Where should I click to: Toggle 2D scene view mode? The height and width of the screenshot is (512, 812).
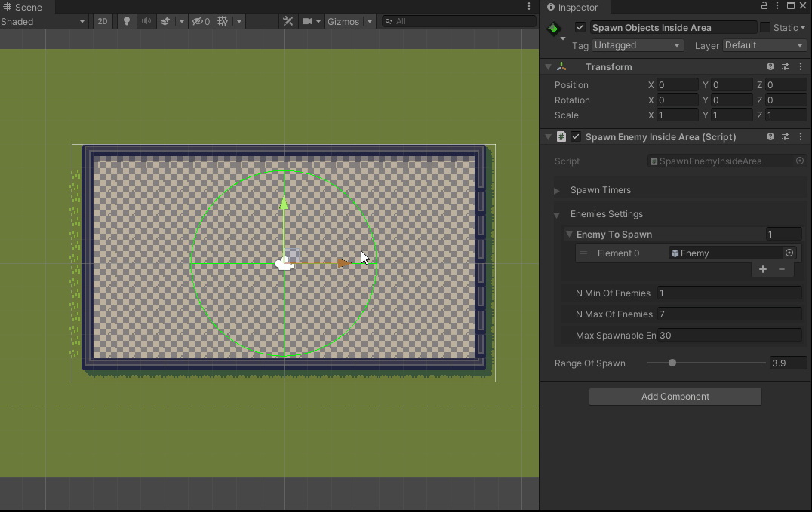[103, 22]
